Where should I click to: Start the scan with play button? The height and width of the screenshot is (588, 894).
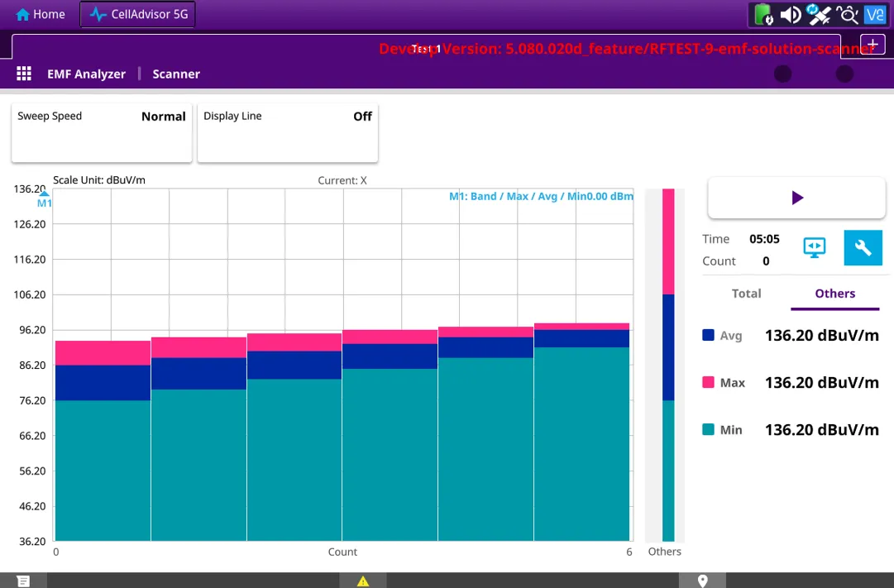[x=797, y=198]
